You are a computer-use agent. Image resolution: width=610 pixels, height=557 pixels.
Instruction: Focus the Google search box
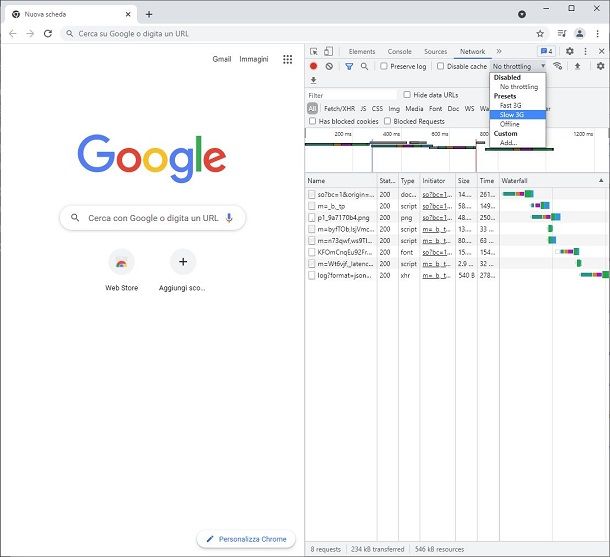point(152,218)
